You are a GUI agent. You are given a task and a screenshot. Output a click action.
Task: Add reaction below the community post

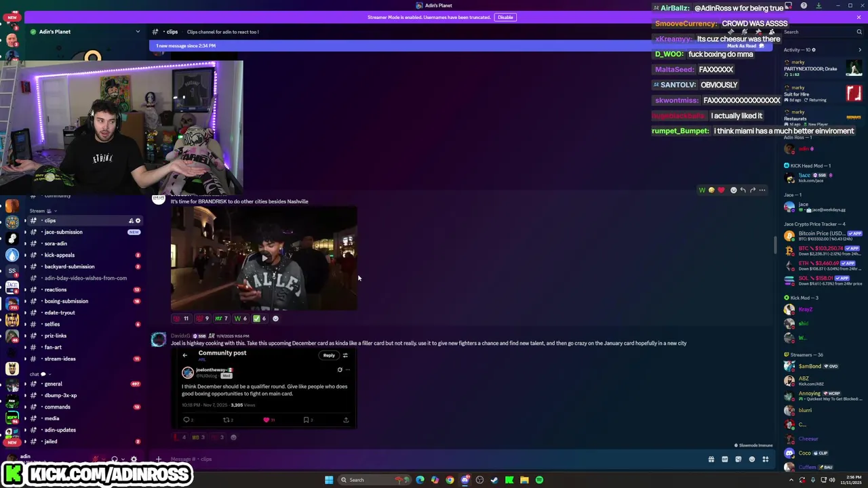233,437
